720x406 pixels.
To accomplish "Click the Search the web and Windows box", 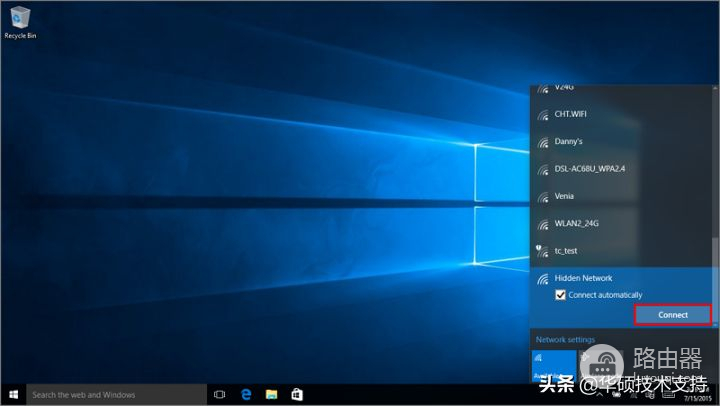I will click(115, 395).
